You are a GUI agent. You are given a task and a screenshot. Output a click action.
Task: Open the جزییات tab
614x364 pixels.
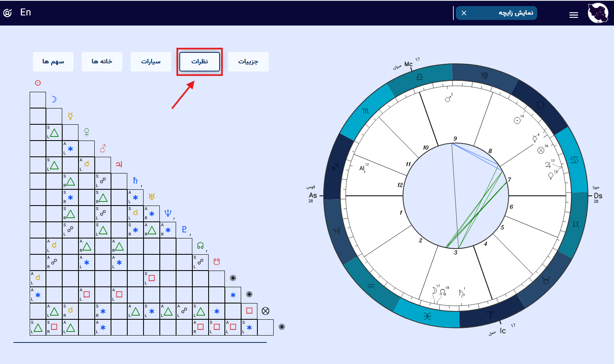point(248,62)
